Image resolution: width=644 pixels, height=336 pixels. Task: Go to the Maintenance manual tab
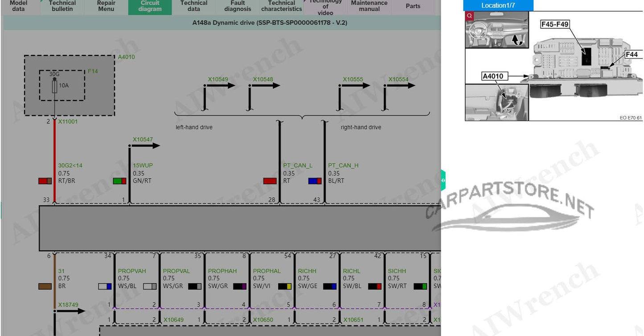(369, 6)
